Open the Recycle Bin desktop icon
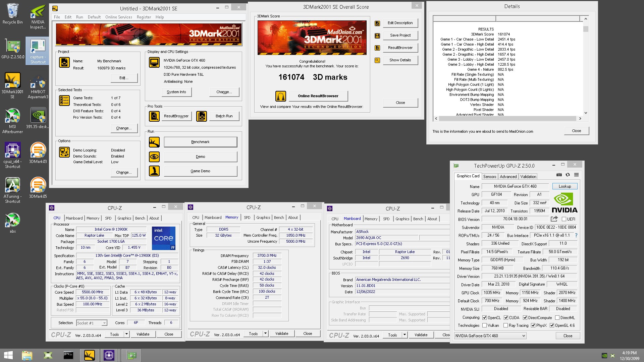 [x=12, y=14]
